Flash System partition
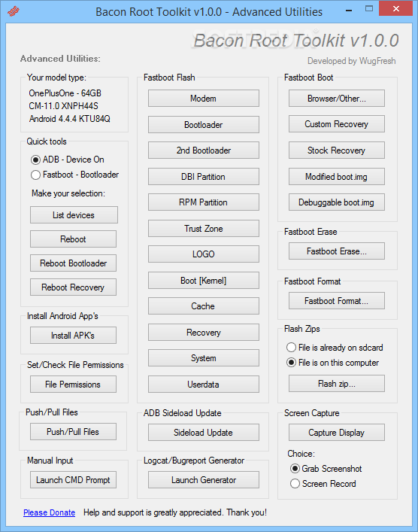Image resolution: width=418 pixels, height=532 pixels. [204, 358]
